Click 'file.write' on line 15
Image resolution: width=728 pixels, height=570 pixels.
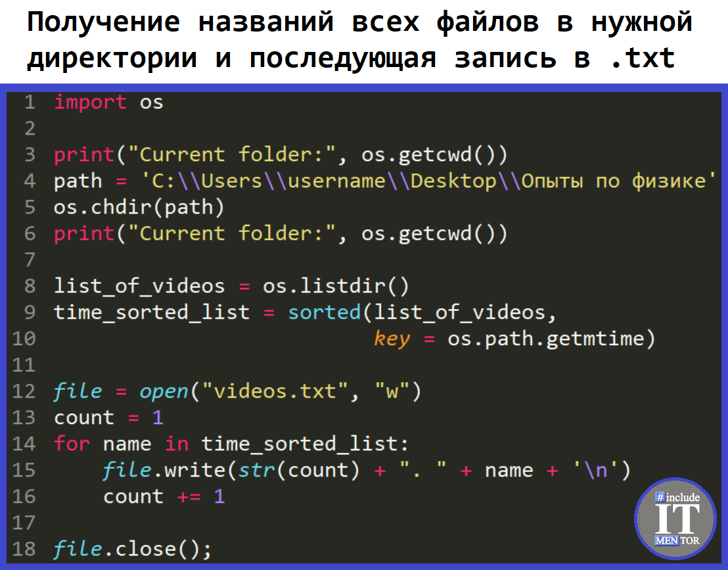[164, 470]
